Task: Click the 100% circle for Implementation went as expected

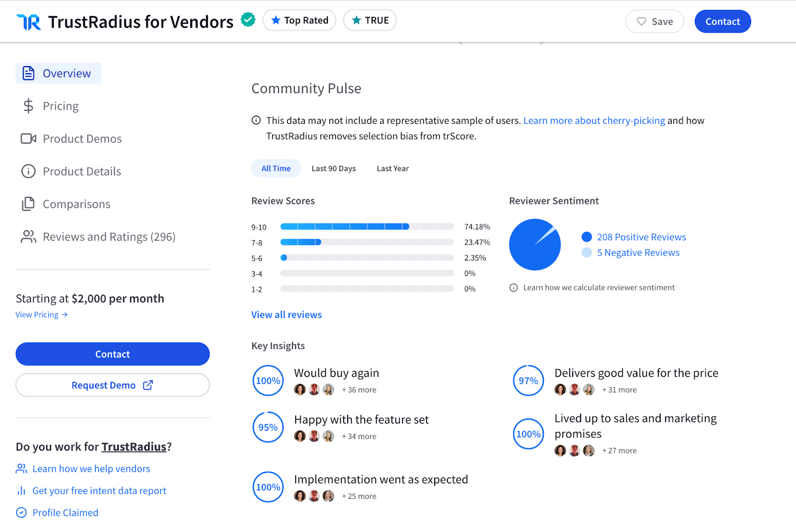Action: pyautogui.click(x=268, y=487)
